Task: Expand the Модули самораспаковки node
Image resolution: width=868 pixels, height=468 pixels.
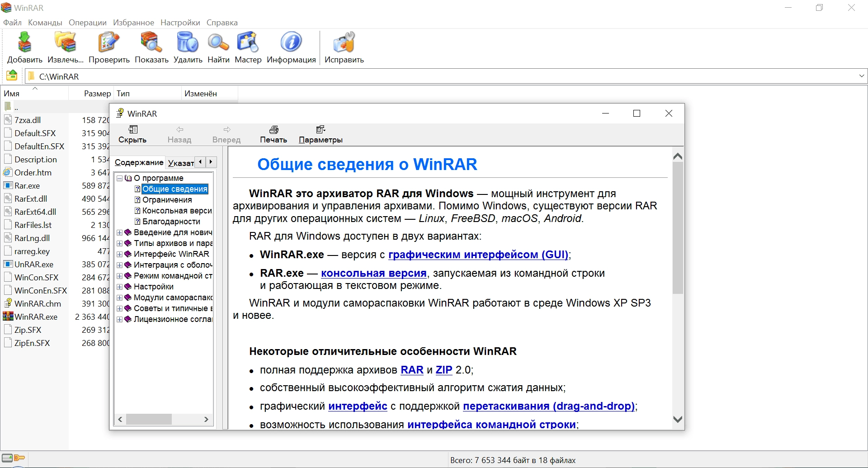Action: pyautogui.click(x=119, y=298)
